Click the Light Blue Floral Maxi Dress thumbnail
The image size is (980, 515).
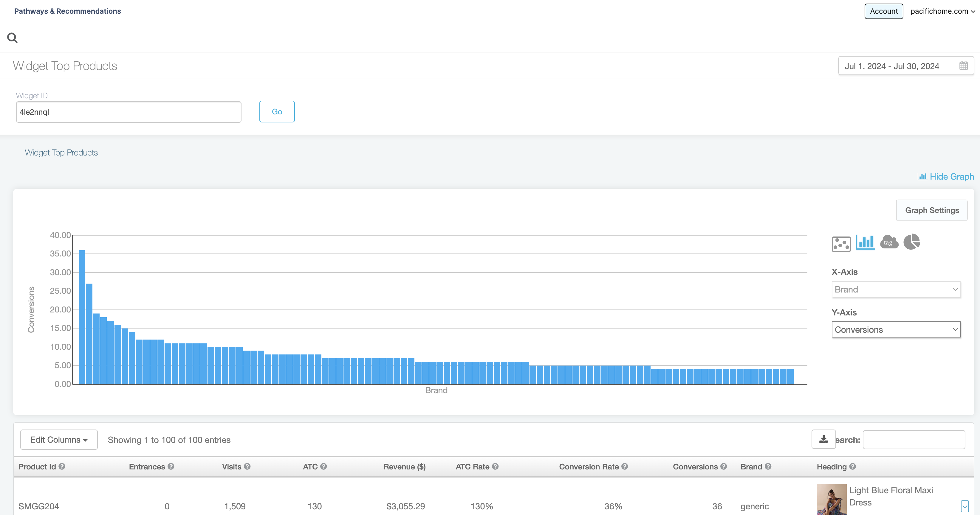click(x=832, y=500)
